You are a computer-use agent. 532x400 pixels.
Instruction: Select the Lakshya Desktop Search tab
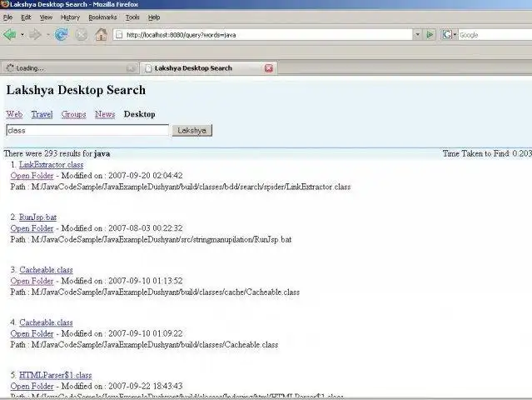(x=209, y=68)
